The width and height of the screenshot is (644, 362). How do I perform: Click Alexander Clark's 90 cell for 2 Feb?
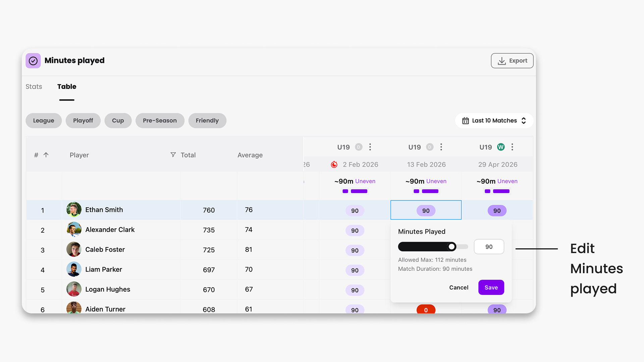(355, 231)
